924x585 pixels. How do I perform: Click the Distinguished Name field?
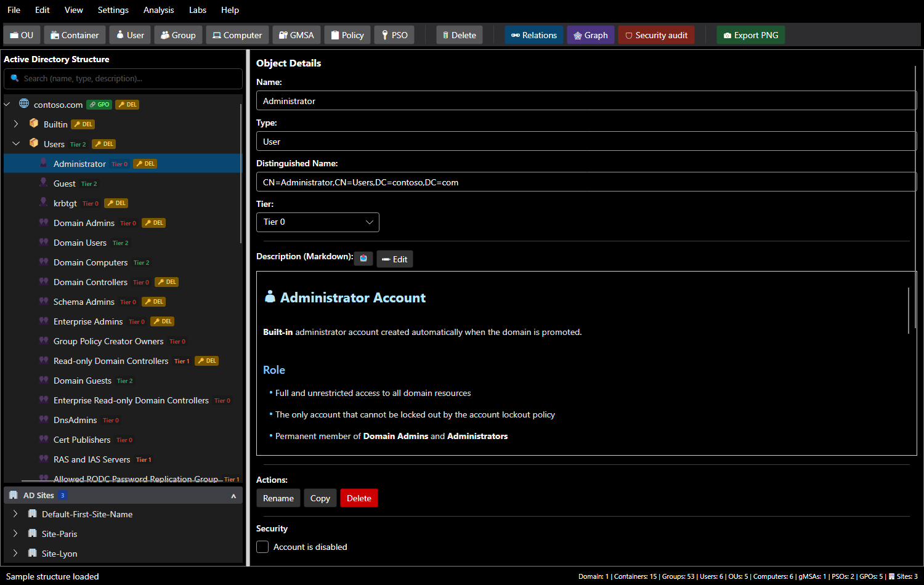point(586,182)
